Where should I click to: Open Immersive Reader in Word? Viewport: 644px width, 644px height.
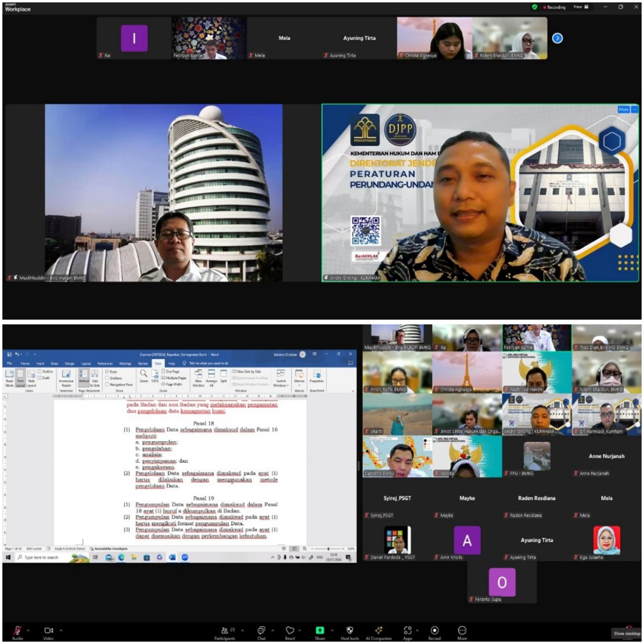[x=66, y=377]
